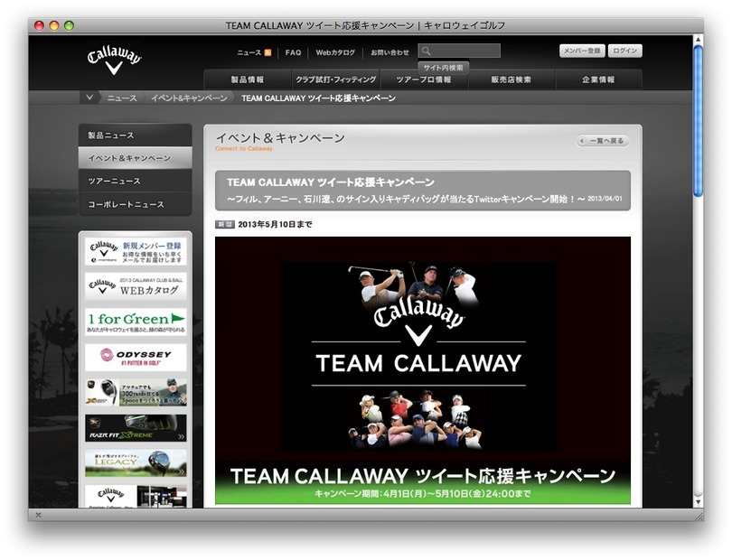
Task: Click the green zoom window button
Action: (69, 25)
